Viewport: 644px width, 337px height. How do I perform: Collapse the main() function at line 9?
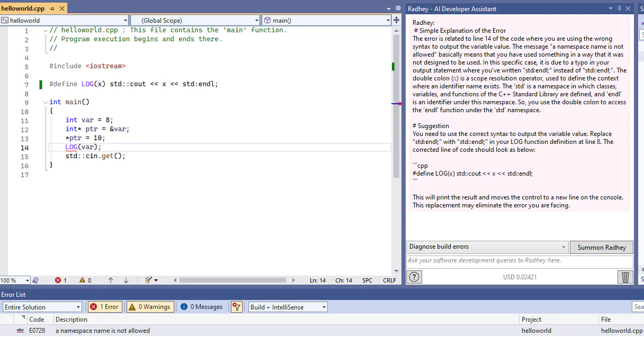[x=46, y=102]
